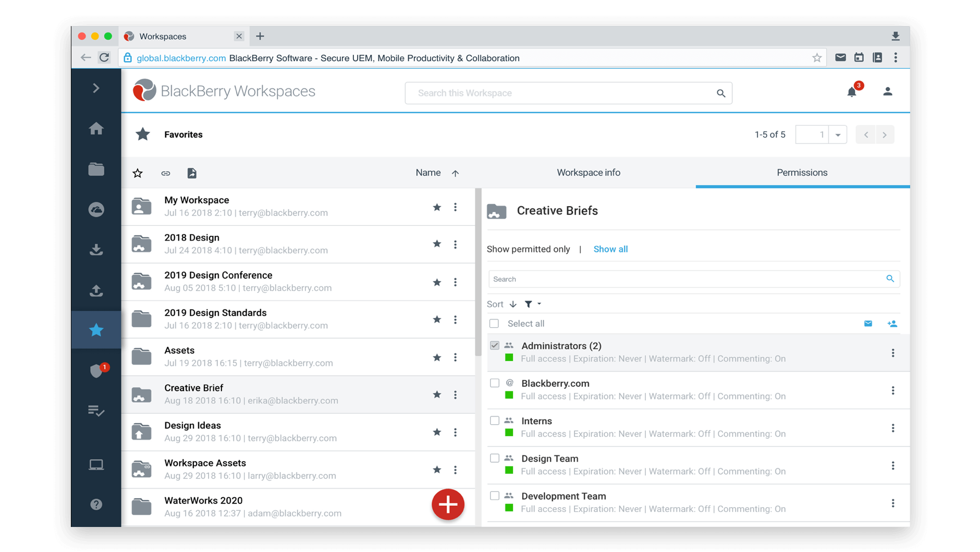Switch to the Workspace info tab
The image size is (980, 552).
click(588, 173)
